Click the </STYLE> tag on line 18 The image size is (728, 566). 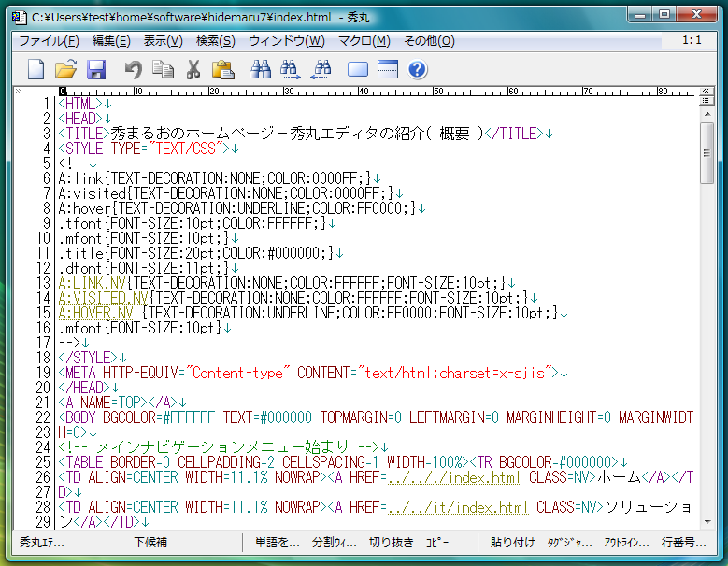88,358
